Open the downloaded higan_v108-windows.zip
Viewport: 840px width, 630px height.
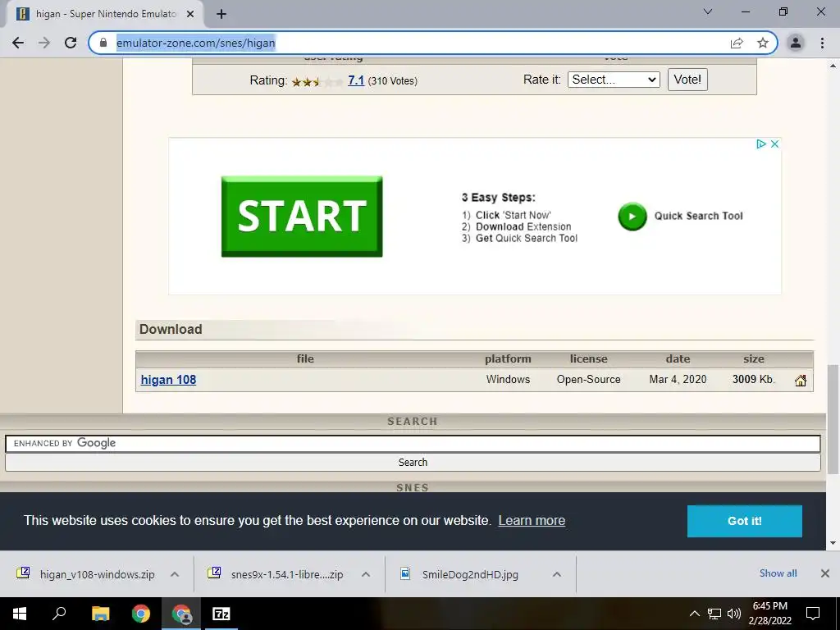[97, 574]
